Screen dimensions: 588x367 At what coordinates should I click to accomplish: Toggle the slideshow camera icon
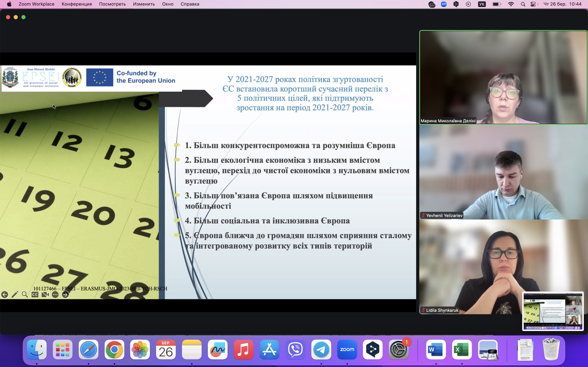click(45, 295)
